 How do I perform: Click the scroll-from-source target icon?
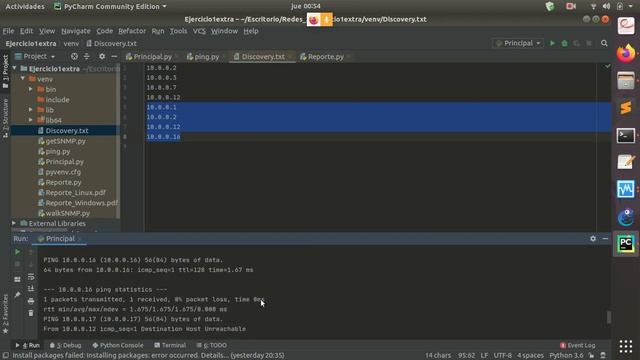coord(74,56)
